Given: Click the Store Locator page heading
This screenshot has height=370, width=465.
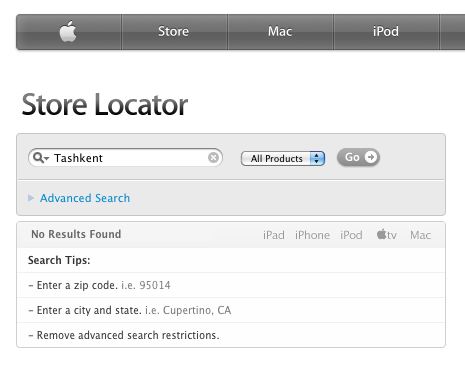Looking at the screenshot, I should pos(105,105).
